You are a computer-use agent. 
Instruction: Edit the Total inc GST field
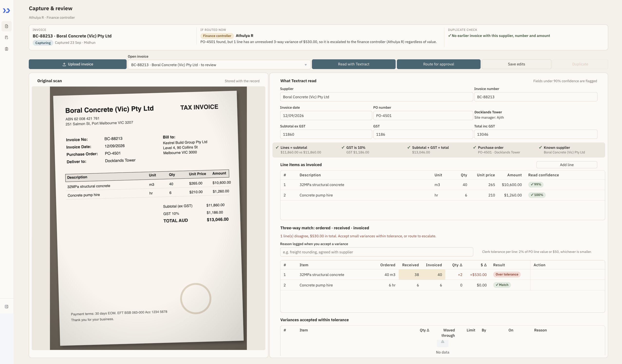pos(536,134)
